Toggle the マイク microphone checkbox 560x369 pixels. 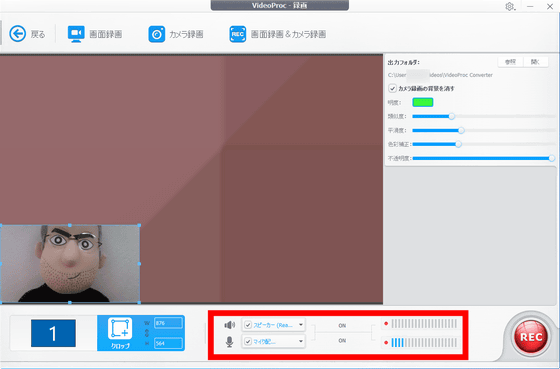pyautogui.click(x=248, y=342)
